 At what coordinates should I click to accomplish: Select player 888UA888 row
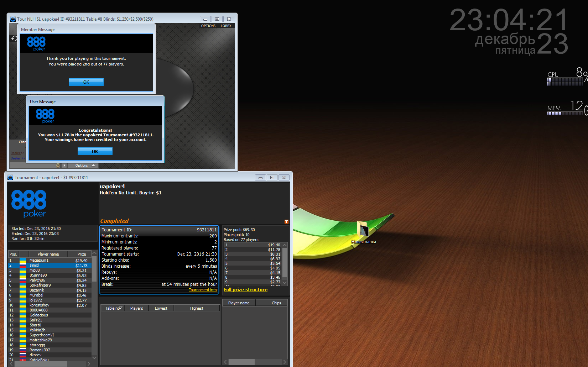click(50, 310)
